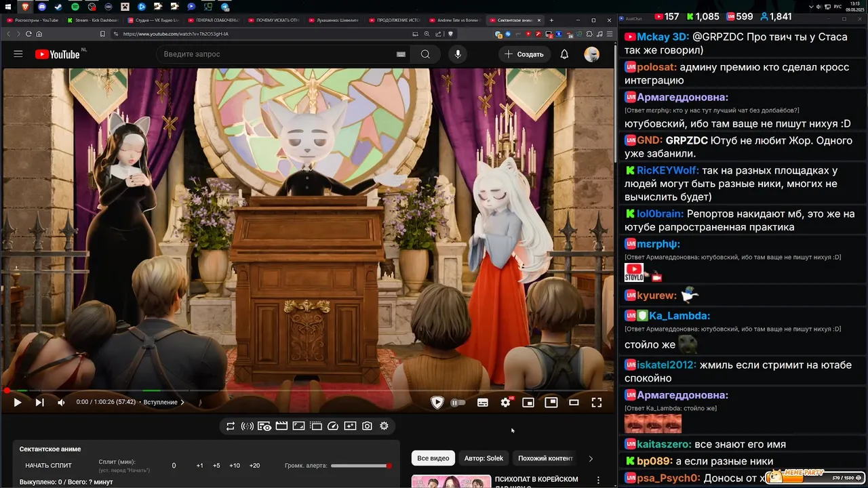The image size is (868, 488).
Task: Toggle autoplay switch in the player
Action: tap(458, 403)
